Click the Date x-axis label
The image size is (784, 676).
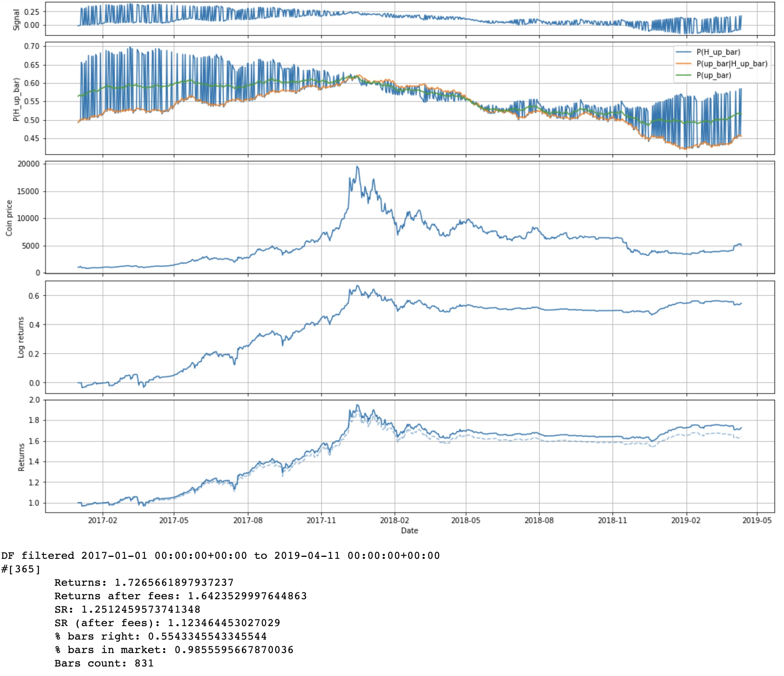tap(409, 530)
